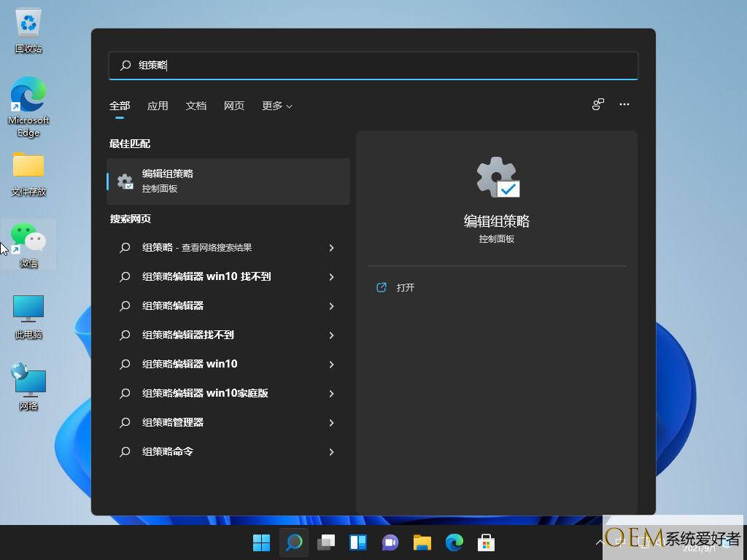Image resolution: width=747 pixels, height=560 pixels.
Task: Open Task View from the taskbar
Action: pyautogui.click(x=326, y=542)
